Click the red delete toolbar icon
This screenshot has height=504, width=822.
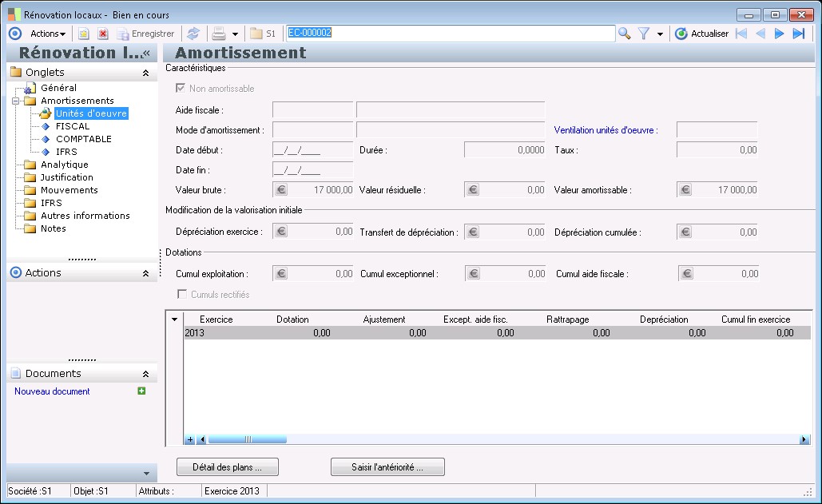point(103,34)
